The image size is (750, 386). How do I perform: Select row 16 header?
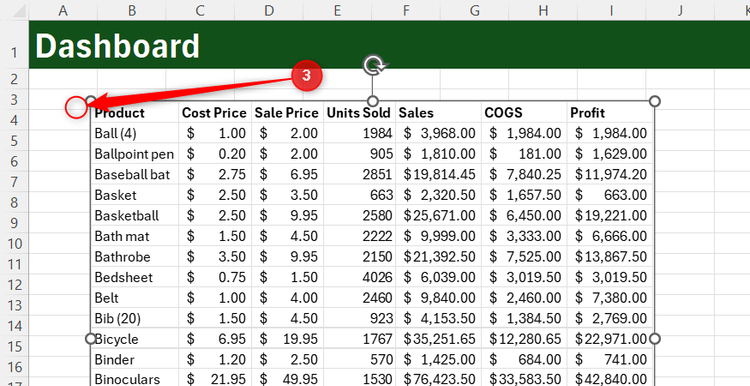[14, 367]
